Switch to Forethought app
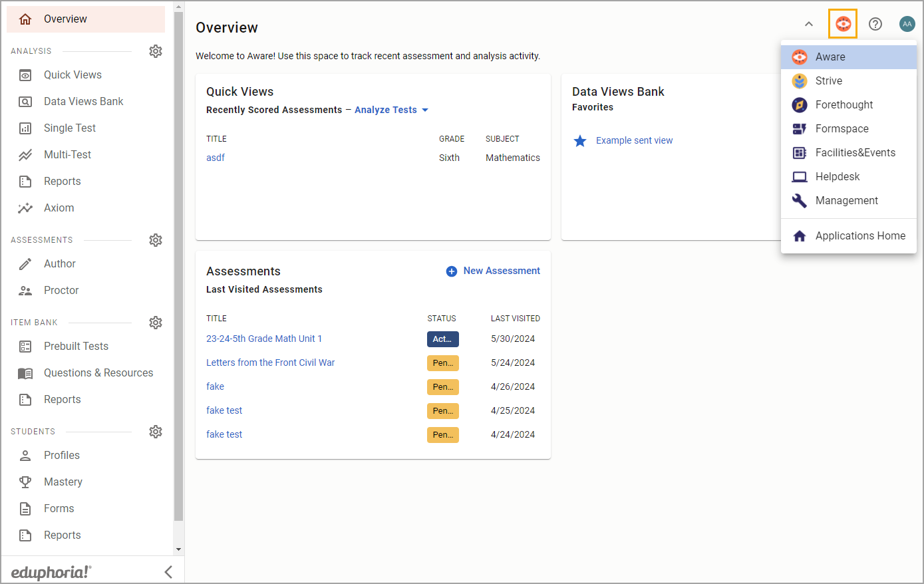Image resolution: width=924 pixels, height=584 pixels. click(x=849, y=105)
